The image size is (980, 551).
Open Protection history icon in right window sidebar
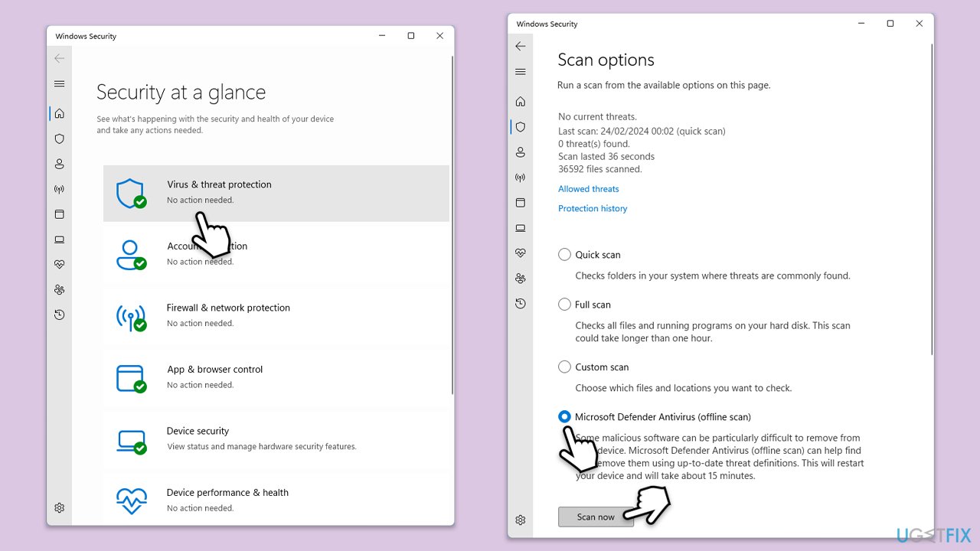pyautogui.click(x=521, y=304)
